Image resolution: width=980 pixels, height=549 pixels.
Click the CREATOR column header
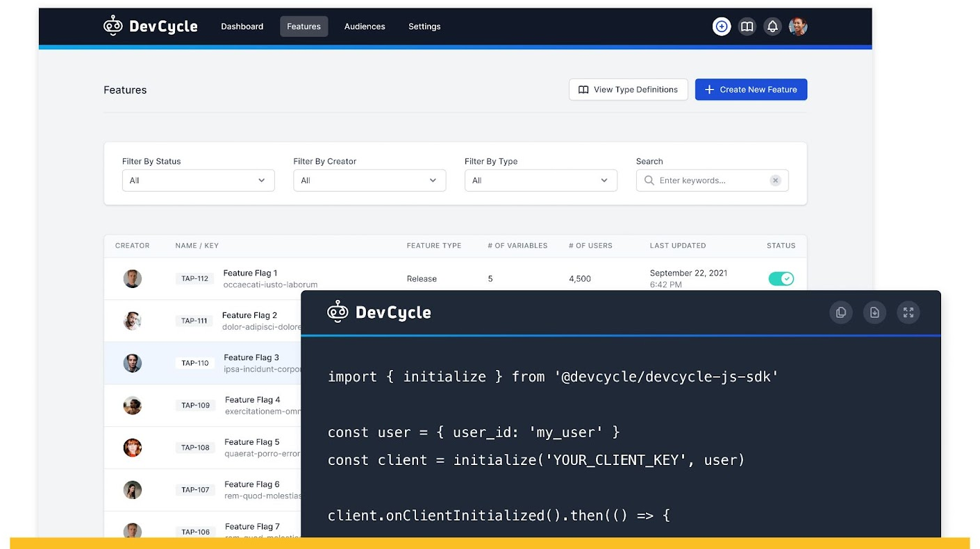133,246
